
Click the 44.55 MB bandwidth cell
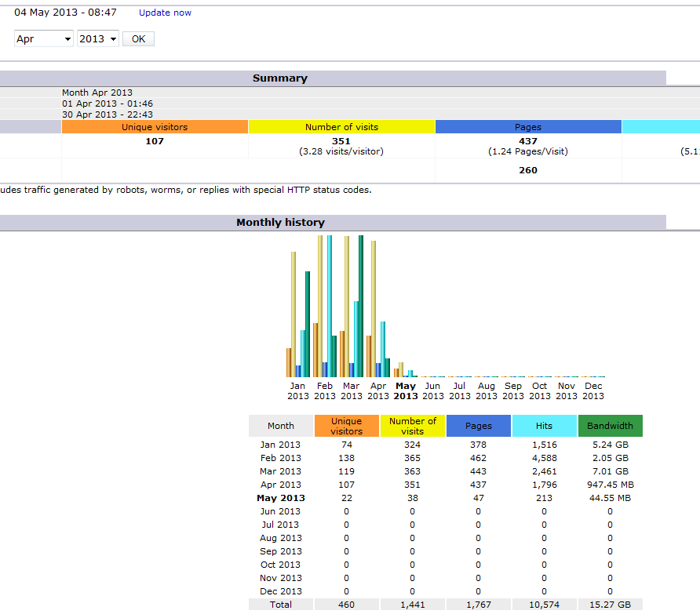611,498
